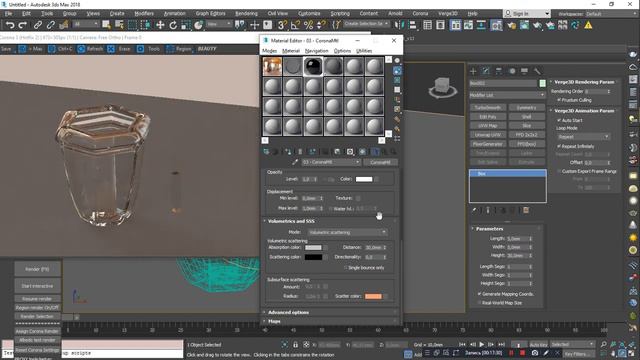Click the Pin Stack icon under modifier stack
Viewport: 640px width, 360px height.
coord(474,210)
